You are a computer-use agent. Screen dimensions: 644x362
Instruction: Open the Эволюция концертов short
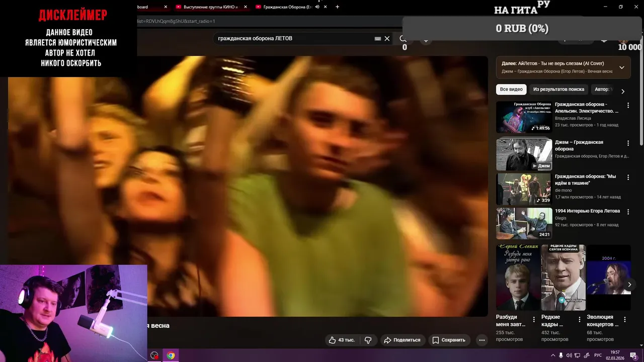click(608, 278)
